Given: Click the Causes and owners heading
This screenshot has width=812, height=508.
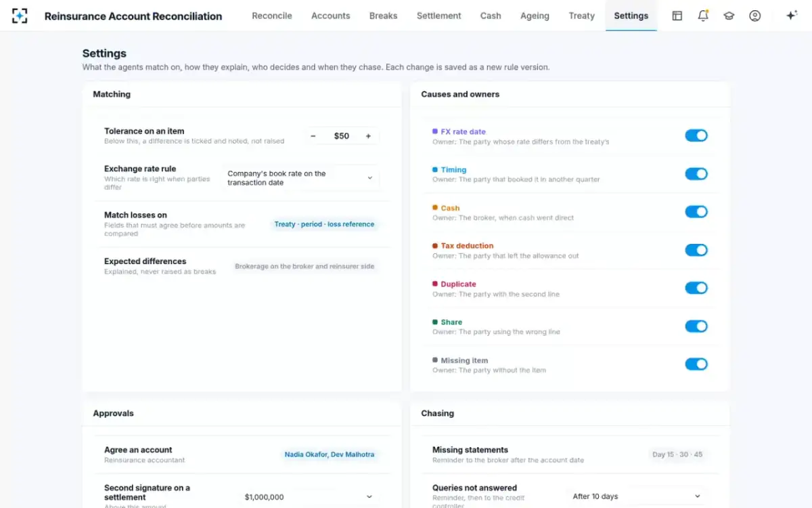Looking at the screenshot, I should point(460,94).
